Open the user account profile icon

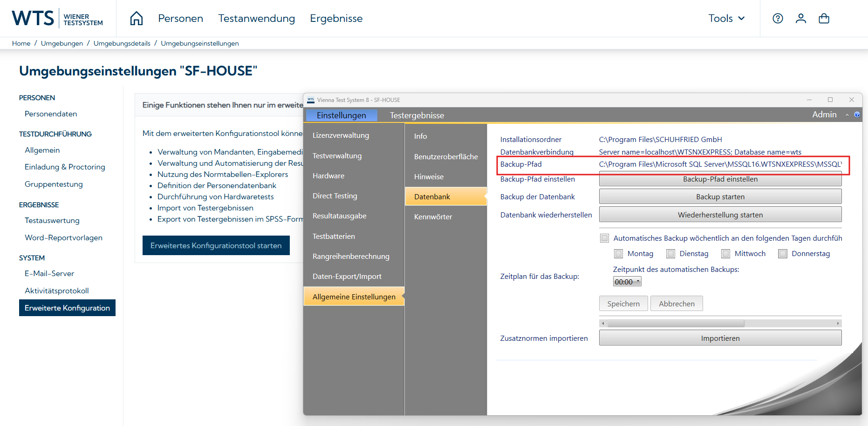pyautogui.click(x=801, y=19)
